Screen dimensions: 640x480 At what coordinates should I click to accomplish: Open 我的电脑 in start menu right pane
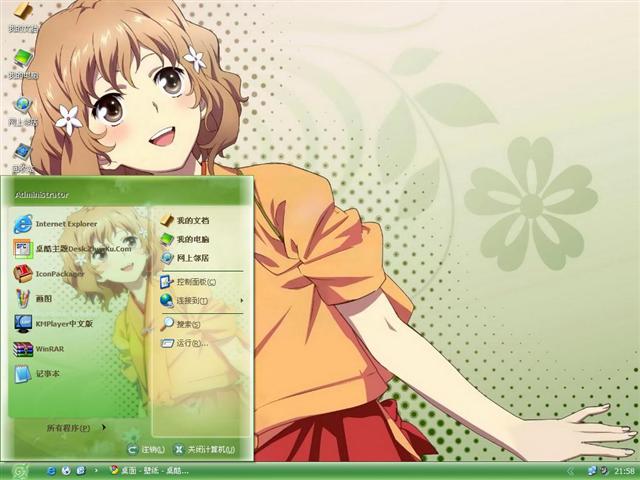(x=184, y=239)
